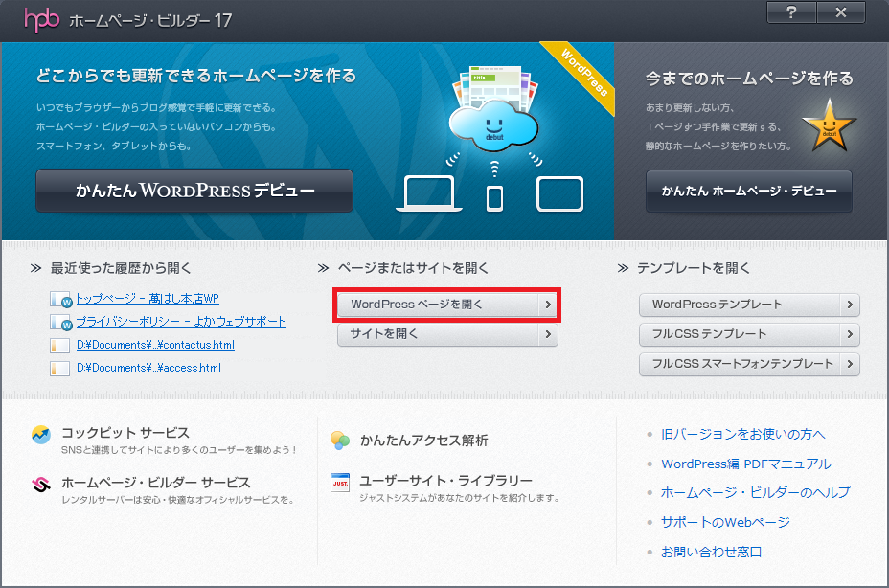
Task: Click the debut cloud mascot icon
Action: 493,127
